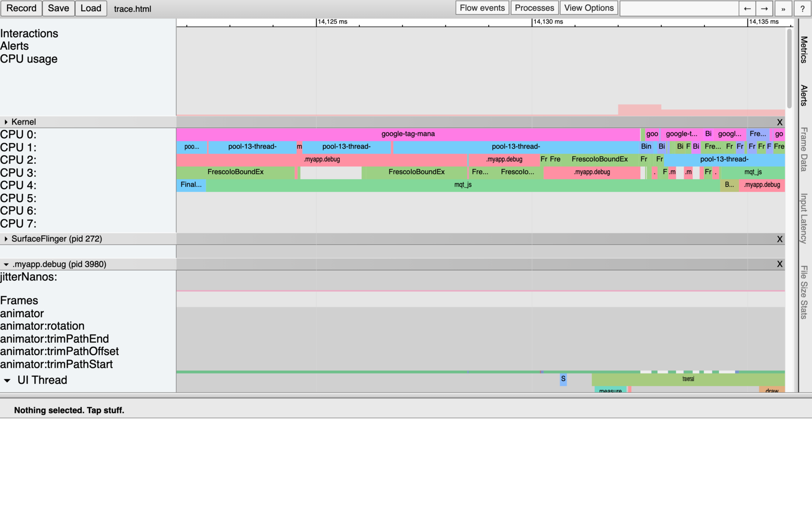Click the Record button
Viewport: 812px width, 508px height.
(x=21, y=8)
